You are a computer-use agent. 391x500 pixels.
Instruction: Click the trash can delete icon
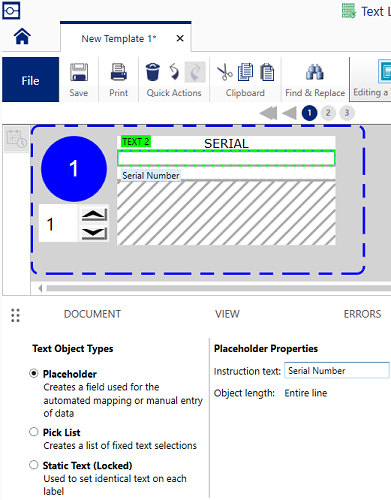[153, 72]
